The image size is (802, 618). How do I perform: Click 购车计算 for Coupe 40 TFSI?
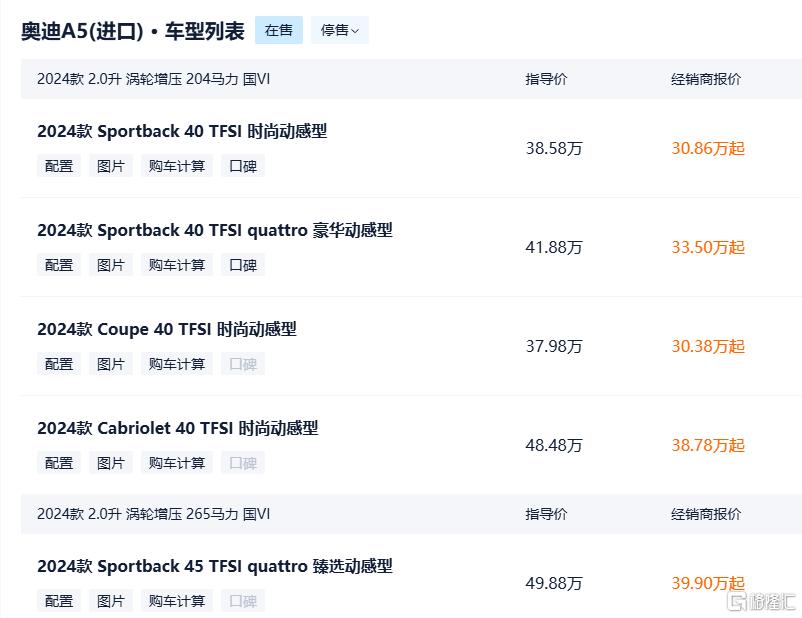click(177, 364)
